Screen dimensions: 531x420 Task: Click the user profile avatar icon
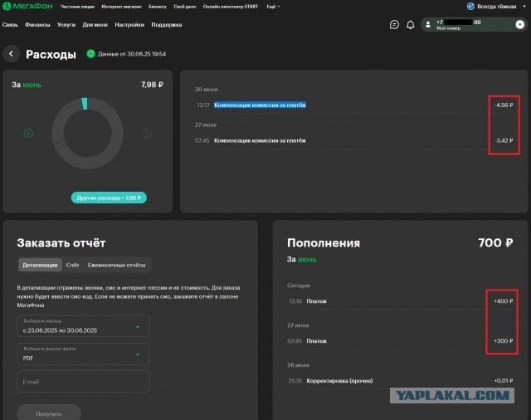428,25
